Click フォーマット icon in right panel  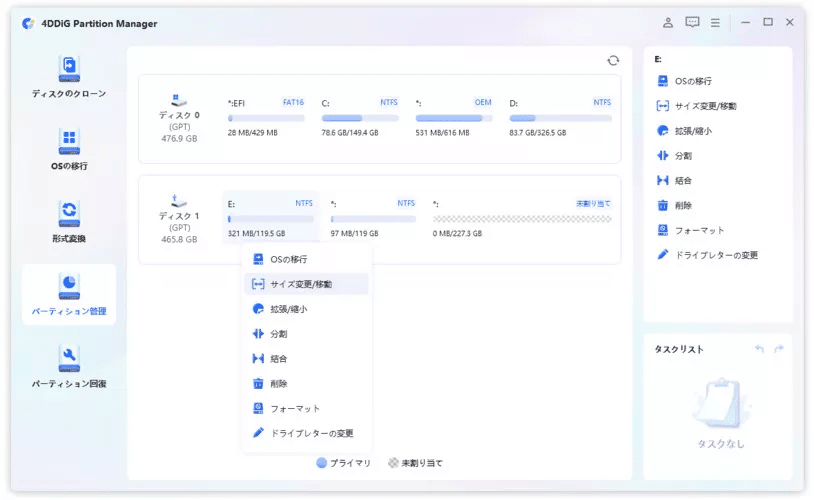click(x=663, y=230)
